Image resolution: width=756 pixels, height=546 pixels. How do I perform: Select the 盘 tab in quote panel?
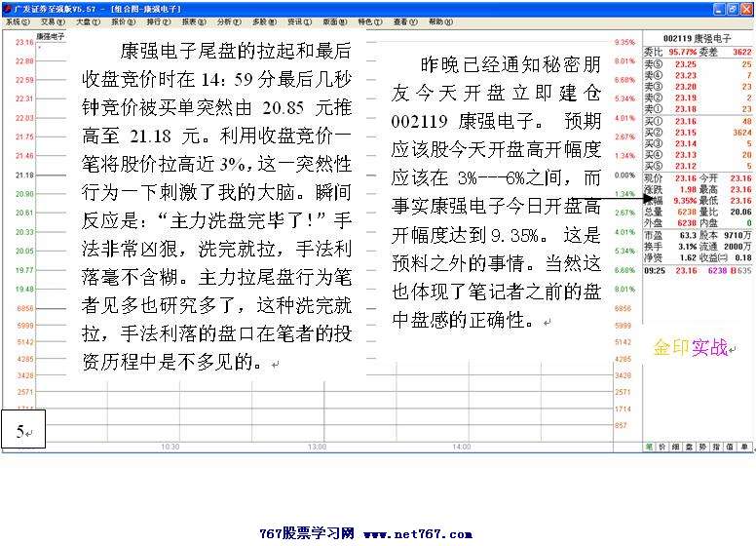click(x=690, y=447)
